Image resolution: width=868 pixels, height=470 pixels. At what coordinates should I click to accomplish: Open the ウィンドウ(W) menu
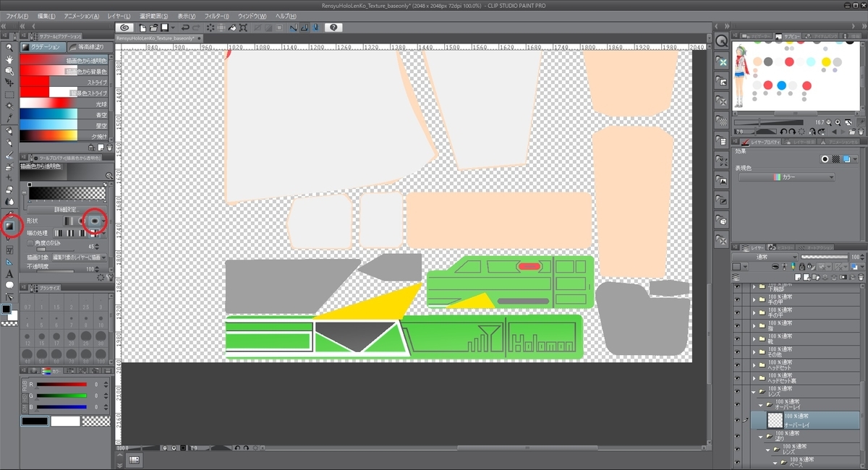point(252,16)
